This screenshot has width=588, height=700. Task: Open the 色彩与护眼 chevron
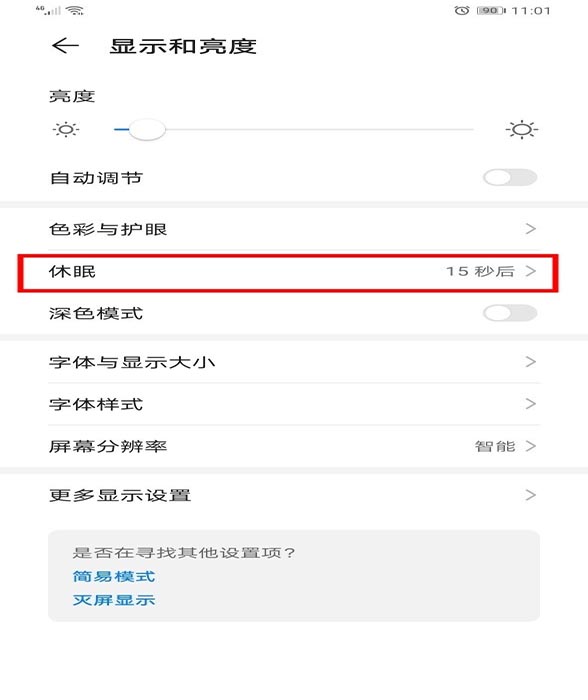[x=530, y=229]
